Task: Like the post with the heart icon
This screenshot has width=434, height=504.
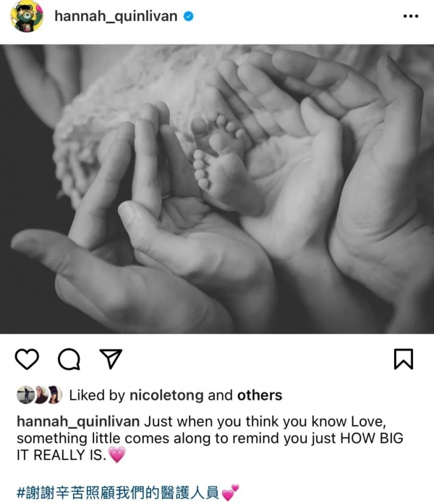Action: point(27,358)
